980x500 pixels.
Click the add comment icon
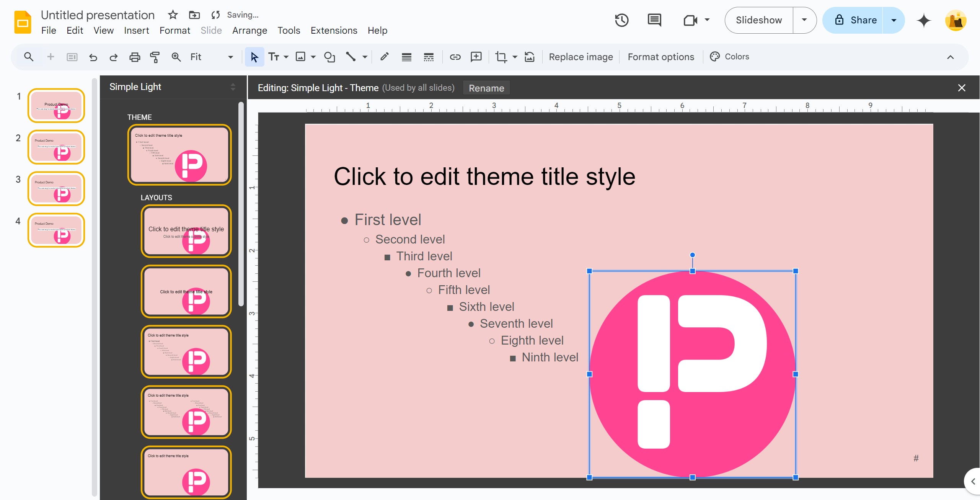click(476, 57)
